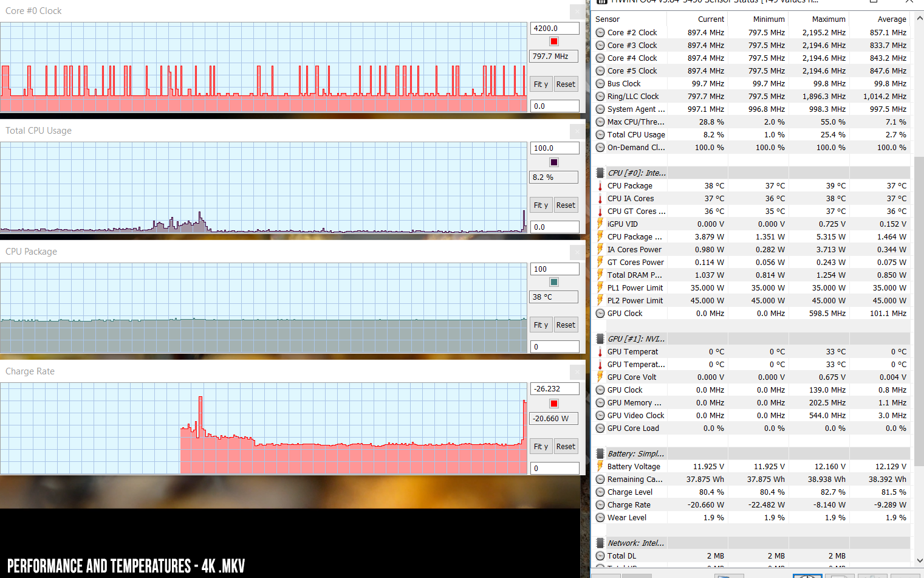Click Fit y in CPU Package graph
This screenshot has width=924, height=578.
click(541, 325)
